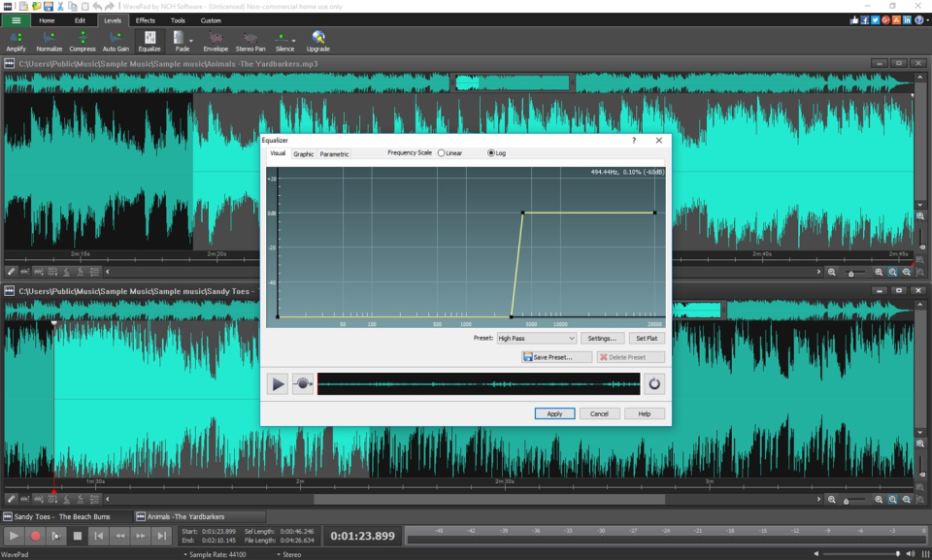Click the thumbs-up like icon
932x560 pixels.
854,19
